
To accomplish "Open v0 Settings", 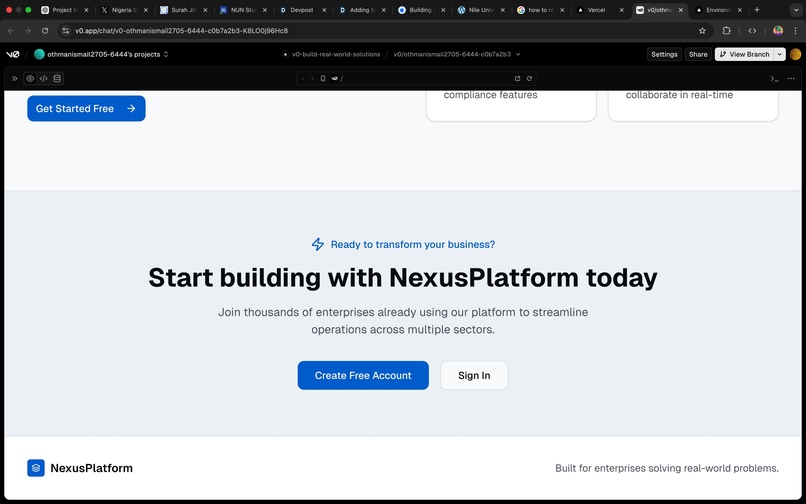I will tap(664, 54).
